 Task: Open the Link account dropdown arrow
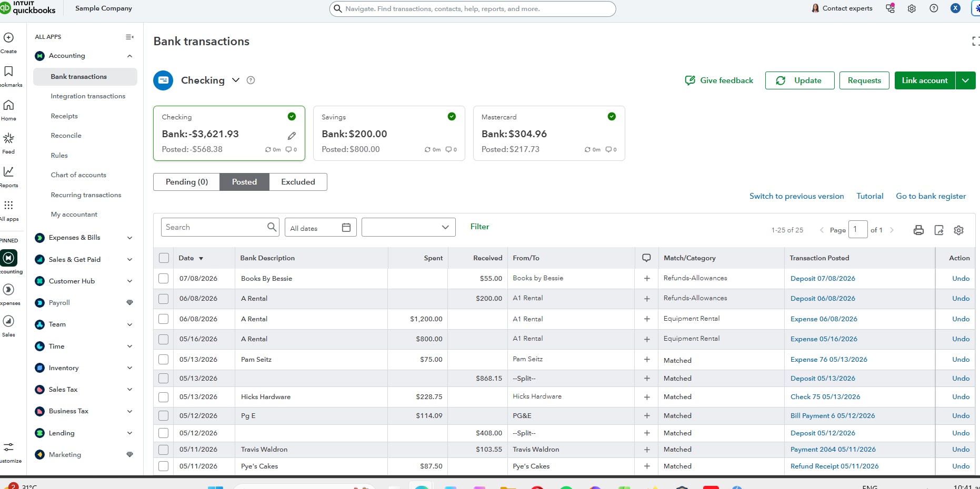965,80
